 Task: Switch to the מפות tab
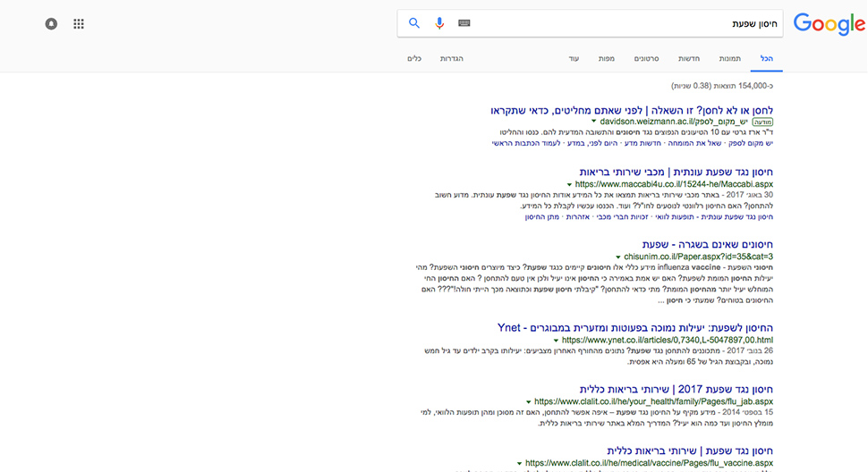pyautogui.click(x=606, y=59)
